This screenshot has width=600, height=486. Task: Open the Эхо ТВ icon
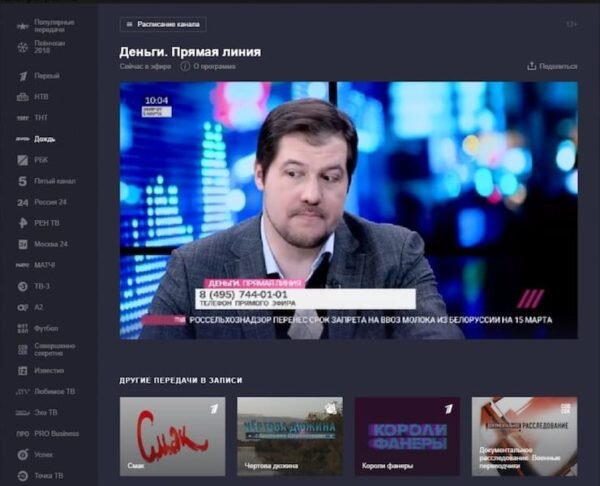click(x=23, y=413)
